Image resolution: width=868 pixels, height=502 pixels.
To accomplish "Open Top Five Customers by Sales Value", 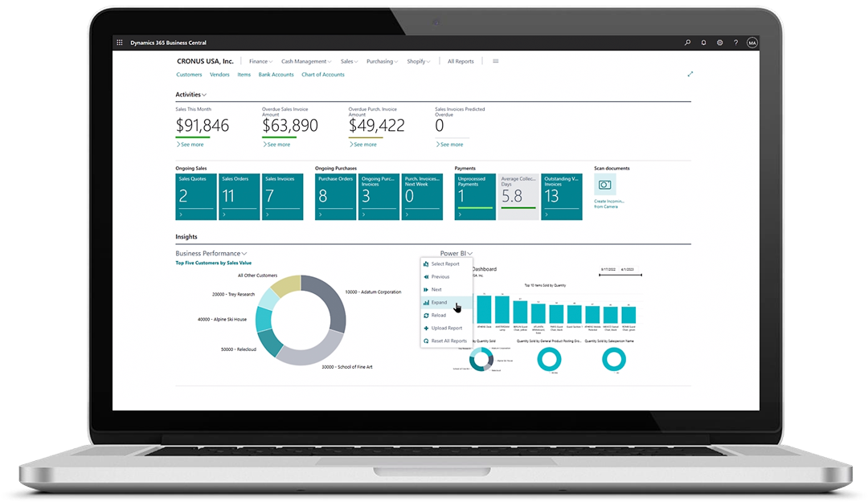I will 213,263.
